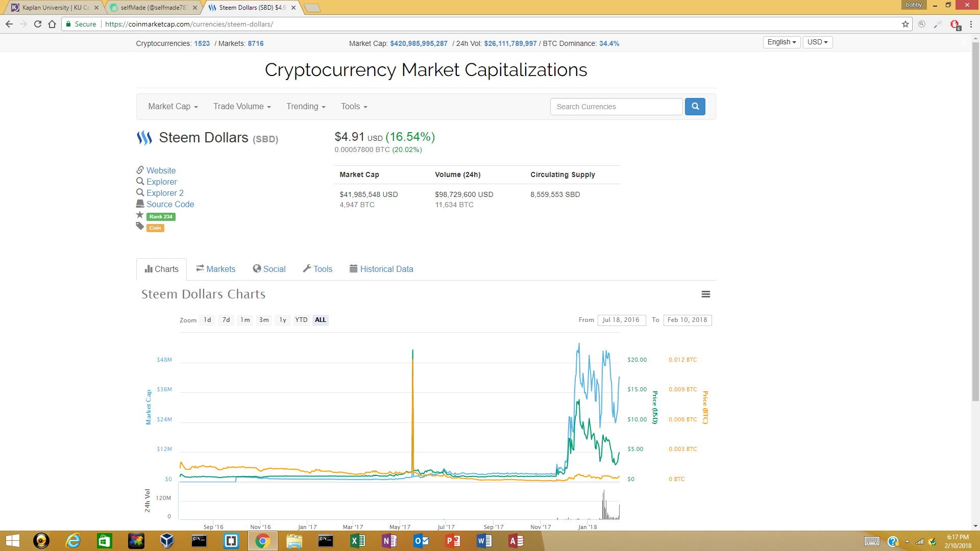Expand the Tools navbar dropdown
Screen dimensions: 980x551
[x=354, y=106]
